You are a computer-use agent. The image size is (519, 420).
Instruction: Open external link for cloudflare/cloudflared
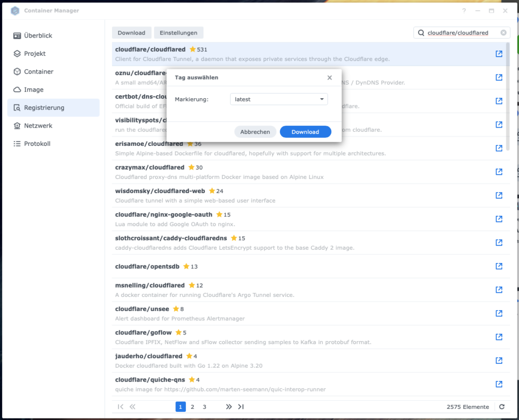click(x=499, y=54)
